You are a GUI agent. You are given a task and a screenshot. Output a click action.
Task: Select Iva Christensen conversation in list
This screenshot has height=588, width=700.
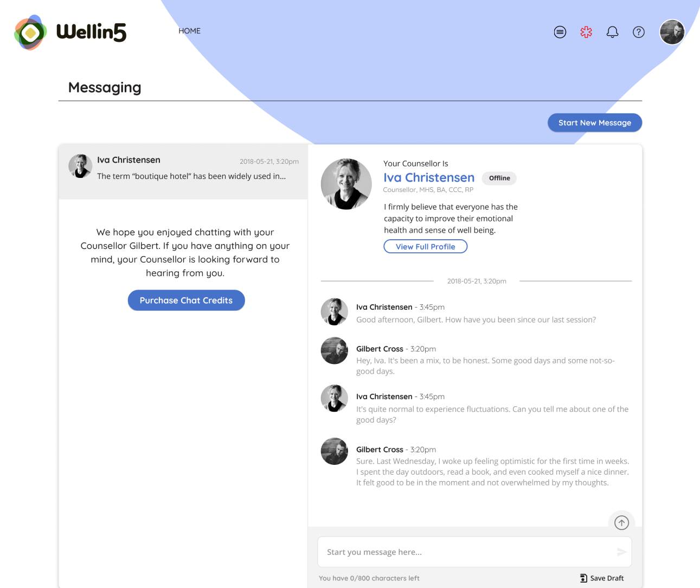183,171
